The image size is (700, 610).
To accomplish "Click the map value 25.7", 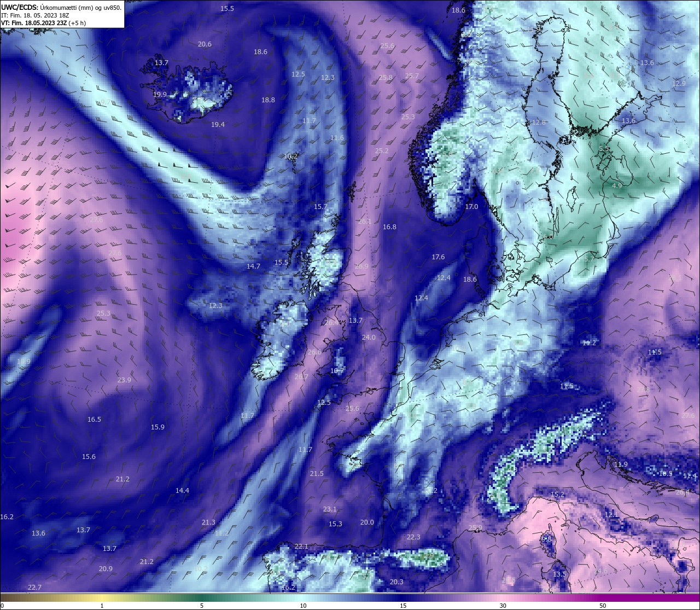I will click(412, 76).
